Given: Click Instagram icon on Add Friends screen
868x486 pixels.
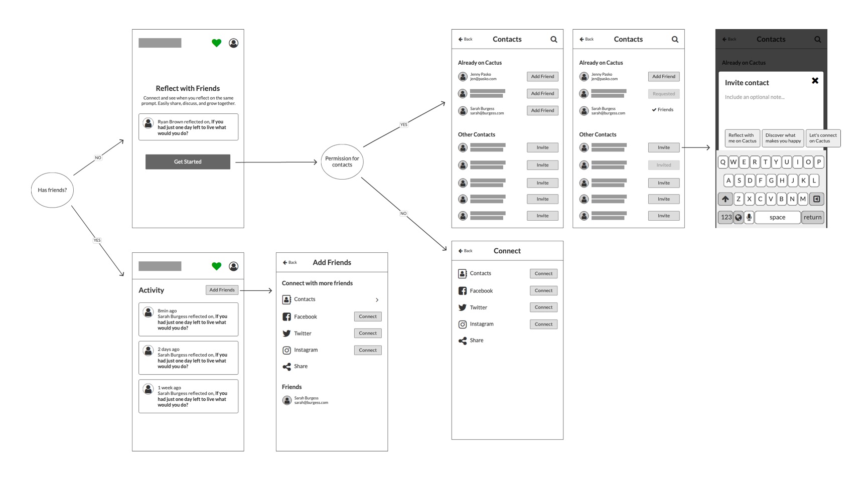Looking at the screenshot, I should [x=286, y=350].
